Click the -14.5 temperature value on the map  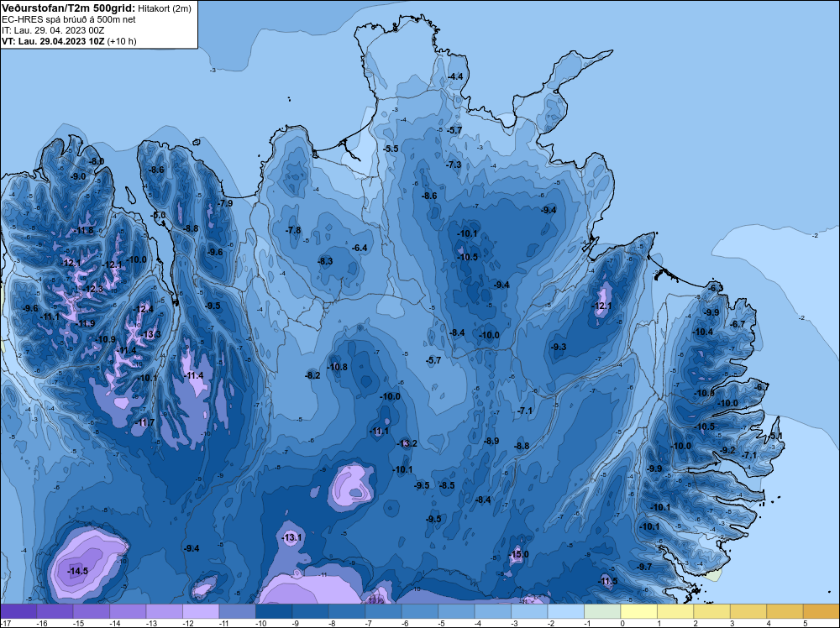(x=77, y=571)
